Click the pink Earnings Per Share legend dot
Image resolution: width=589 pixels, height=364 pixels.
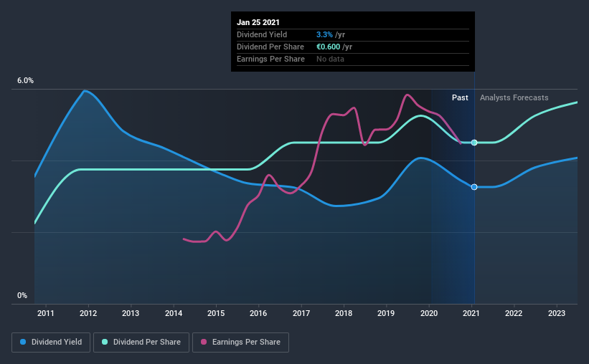tap(204, 342)
